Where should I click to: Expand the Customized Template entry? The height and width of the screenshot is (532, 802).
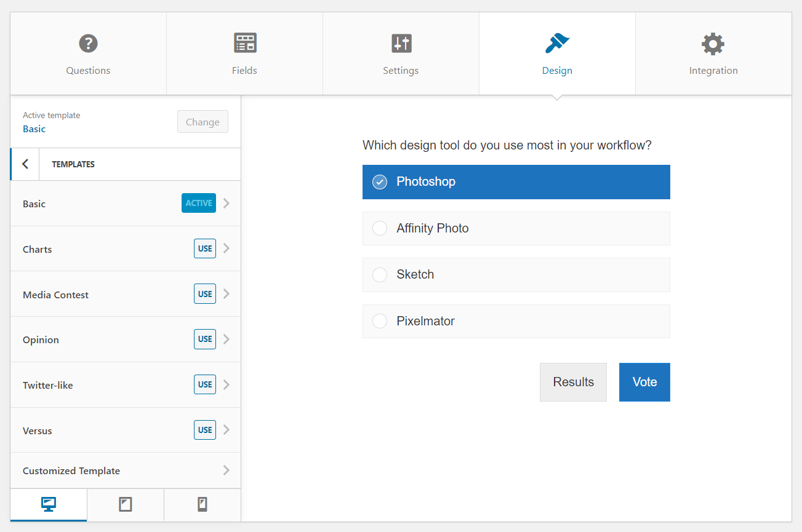coord(225,470)
